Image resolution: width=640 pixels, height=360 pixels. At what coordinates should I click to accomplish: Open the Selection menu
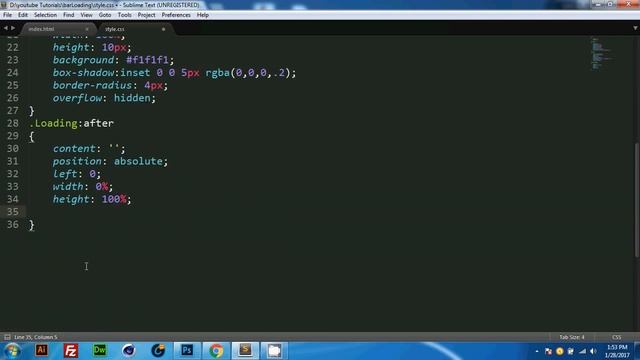45,15
